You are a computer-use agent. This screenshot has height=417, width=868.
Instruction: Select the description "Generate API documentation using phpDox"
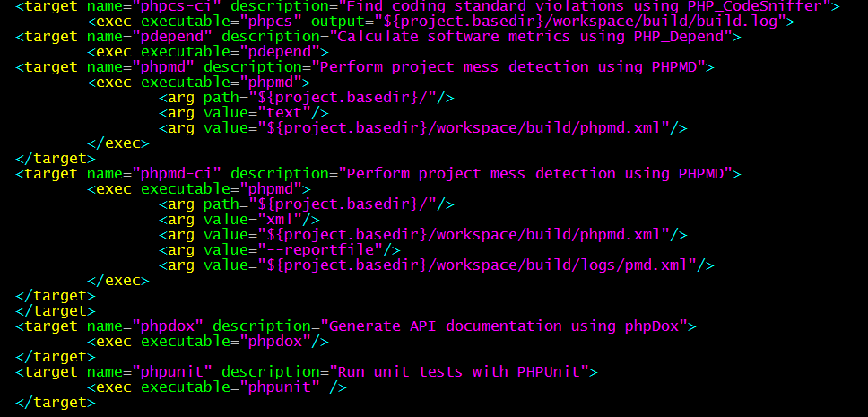(504, 326)
